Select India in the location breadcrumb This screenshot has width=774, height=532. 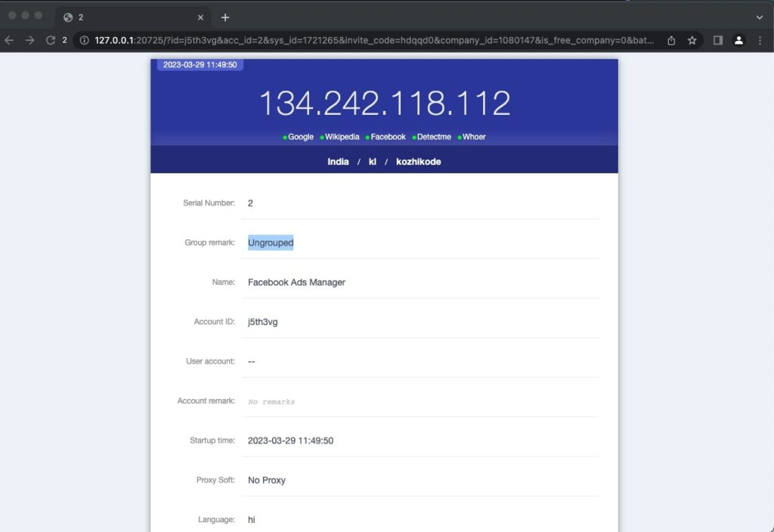[x=338, y=161]
